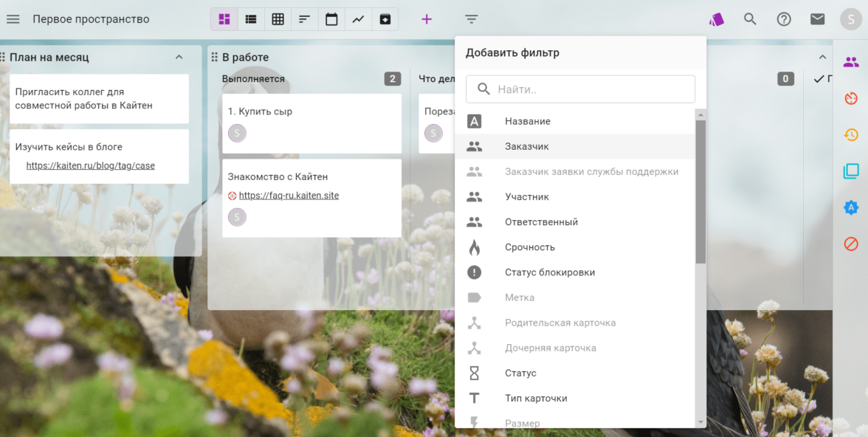Click the filter list scrollbar thumb
The width and height of the screenshot is (868, 437).
701,191
